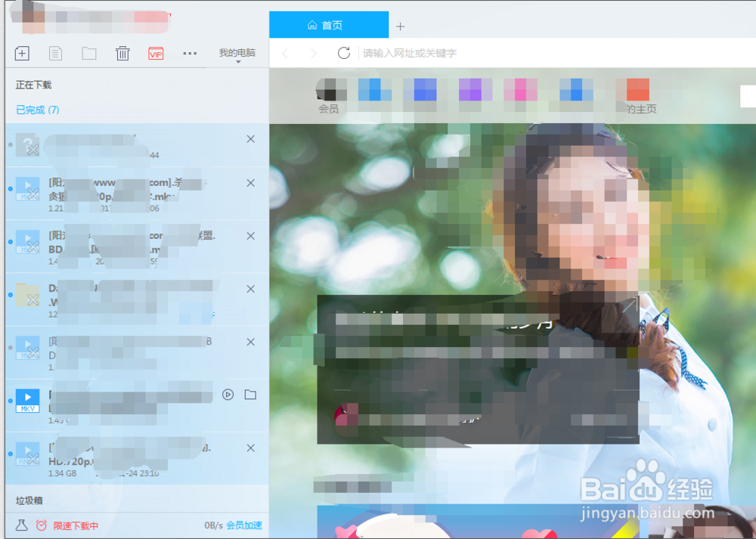Click the expand arrow on the dark banner card

click(x=629, y=305)
